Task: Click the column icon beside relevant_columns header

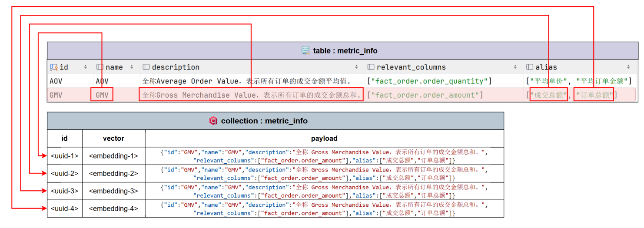Action: [x=371, y=67]
